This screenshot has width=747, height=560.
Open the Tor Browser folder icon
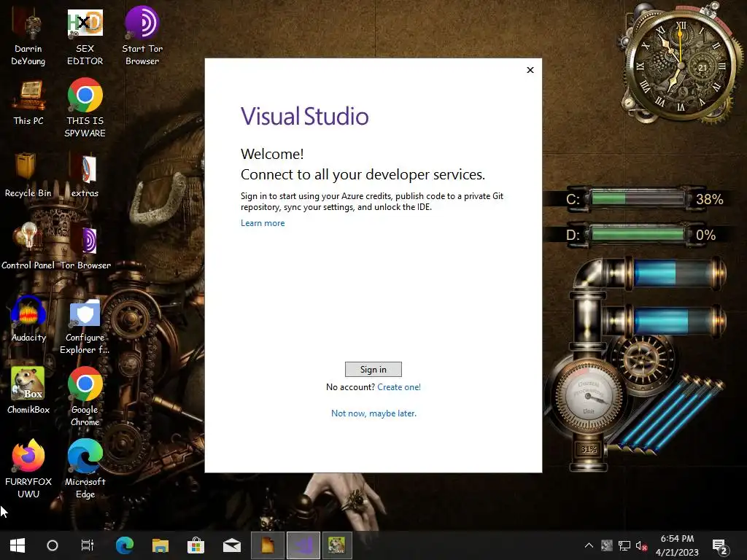pyautogui.click(x=85, y=248)
